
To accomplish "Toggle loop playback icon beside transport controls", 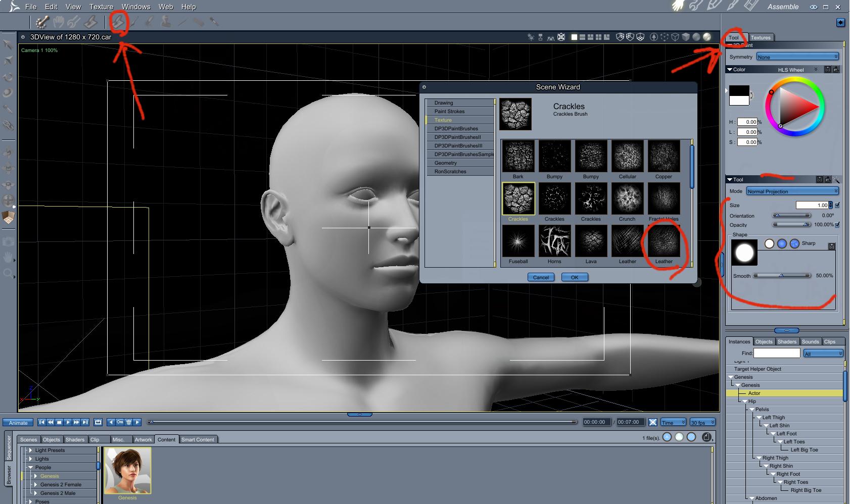I will [98, 422].
